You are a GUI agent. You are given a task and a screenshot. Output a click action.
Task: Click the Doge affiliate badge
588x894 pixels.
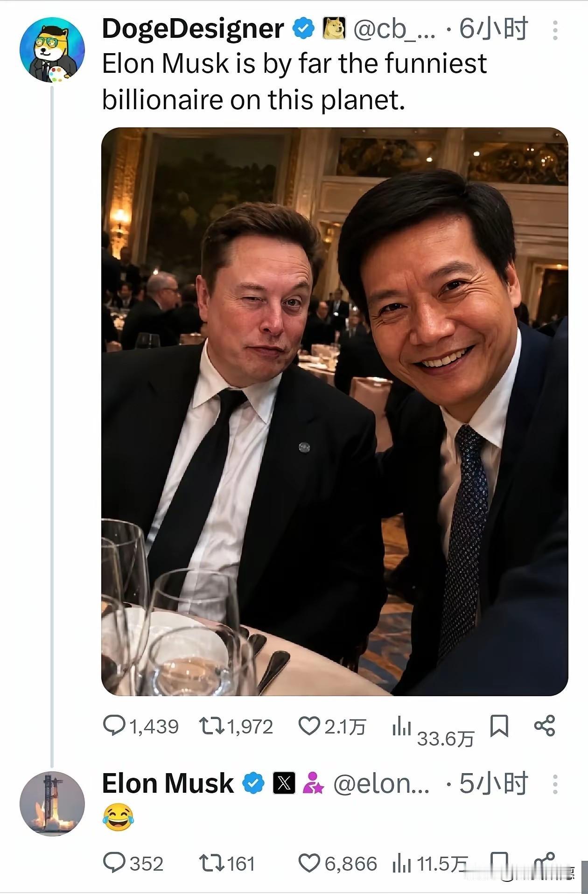click(x=334, y=29)
